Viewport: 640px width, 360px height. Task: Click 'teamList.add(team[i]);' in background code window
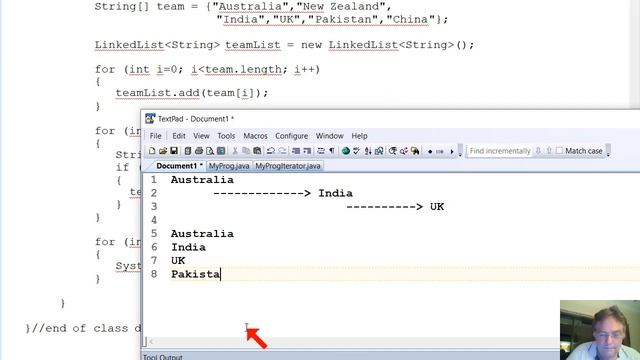pos(192,93)
